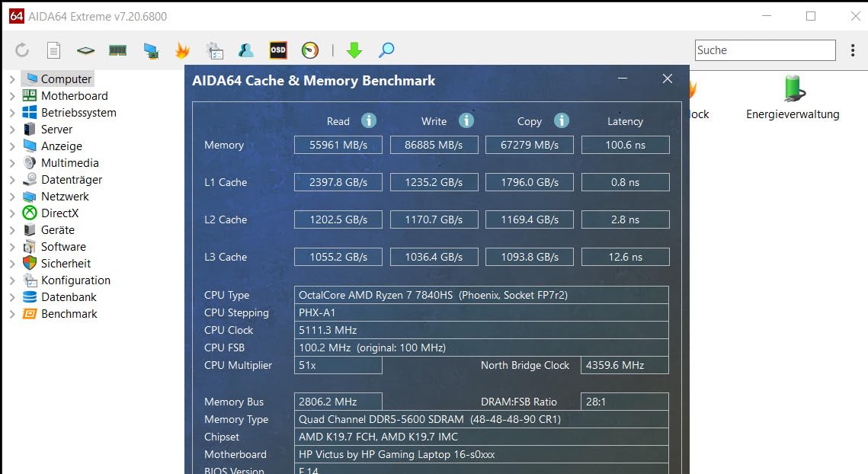This screenshot has width=868, height=474.
Task: Expand the Netzwerk tree node
Action: [x=12, y=196]
